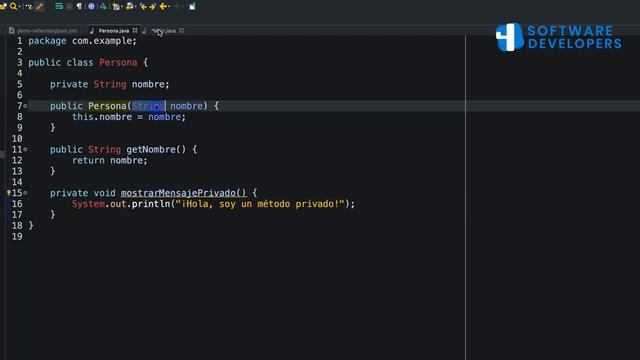This screenshot has height=360, width=640.
Task: Click the Next Annotation toolbar icon
Action: click(116, 6)
